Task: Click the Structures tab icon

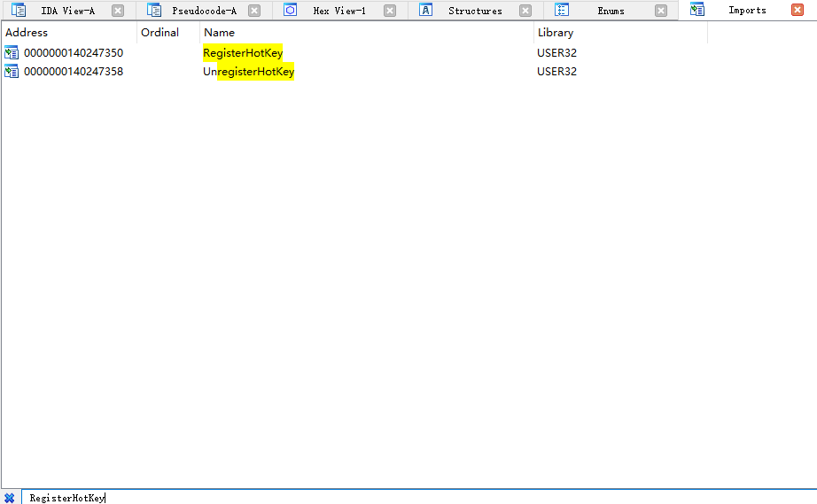Action: (425, 10)
